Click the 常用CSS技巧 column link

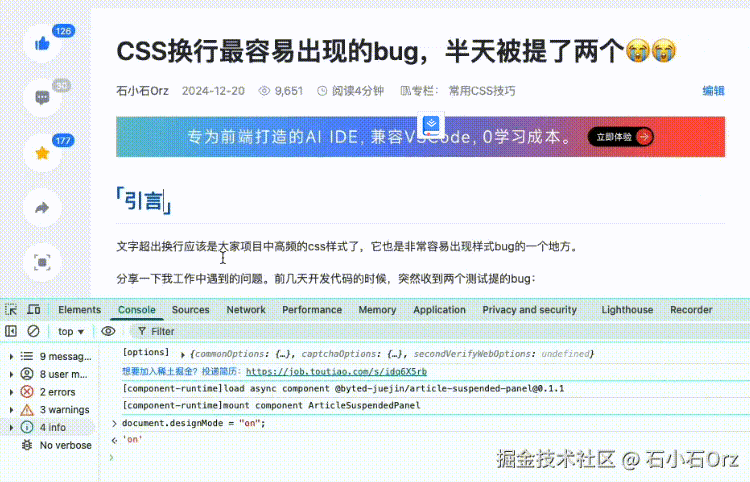482,91
